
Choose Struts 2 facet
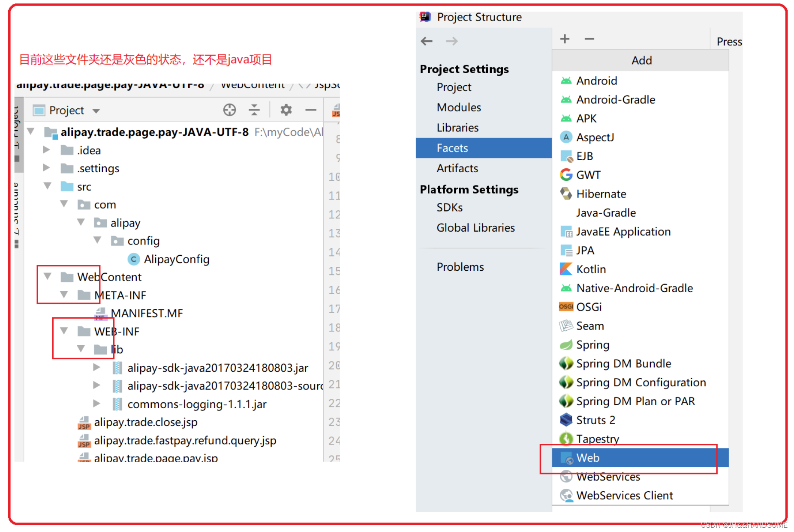point(640,420)
